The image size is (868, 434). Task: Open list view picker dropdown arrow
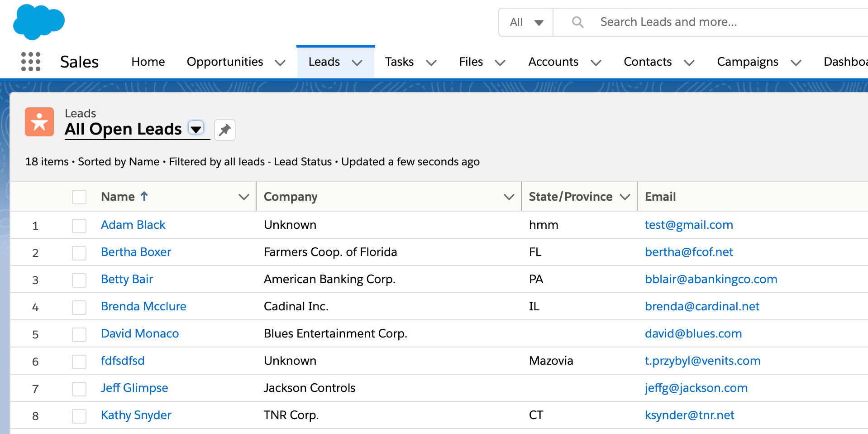tap(196, 129)
